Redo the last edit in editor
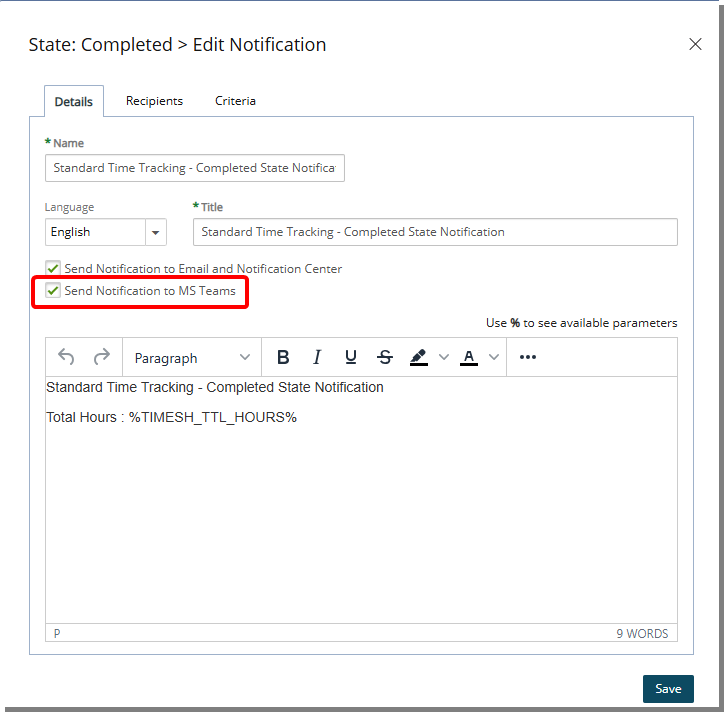The height and width of the screenshot is (712, 724). [x=102, y=357]
